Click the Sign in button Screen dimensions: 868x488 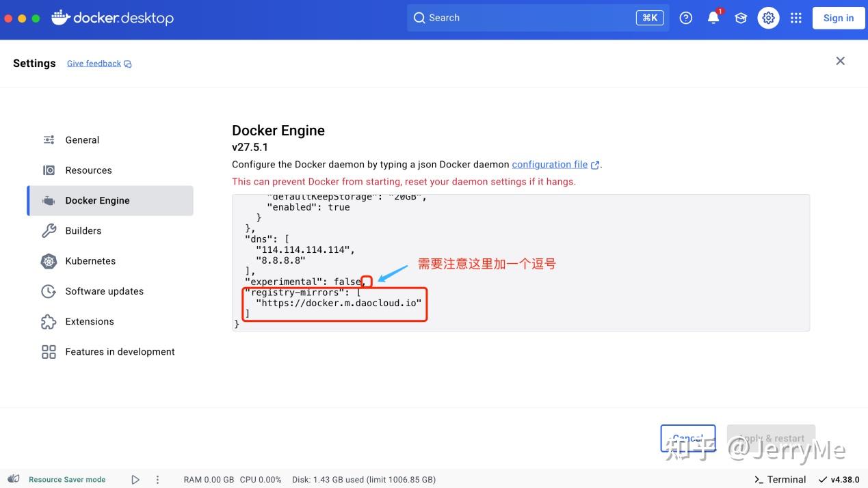pos(838,18)
